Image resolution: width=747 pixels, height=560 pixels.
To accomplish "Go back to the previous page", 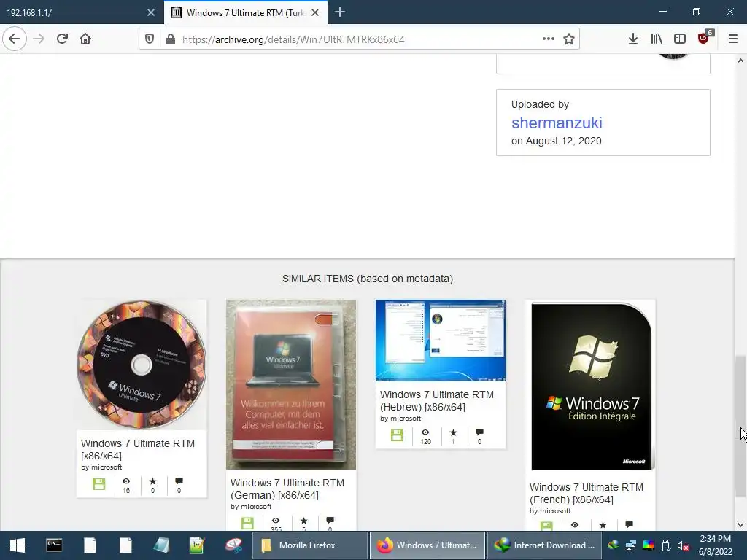I will (15, 39).
